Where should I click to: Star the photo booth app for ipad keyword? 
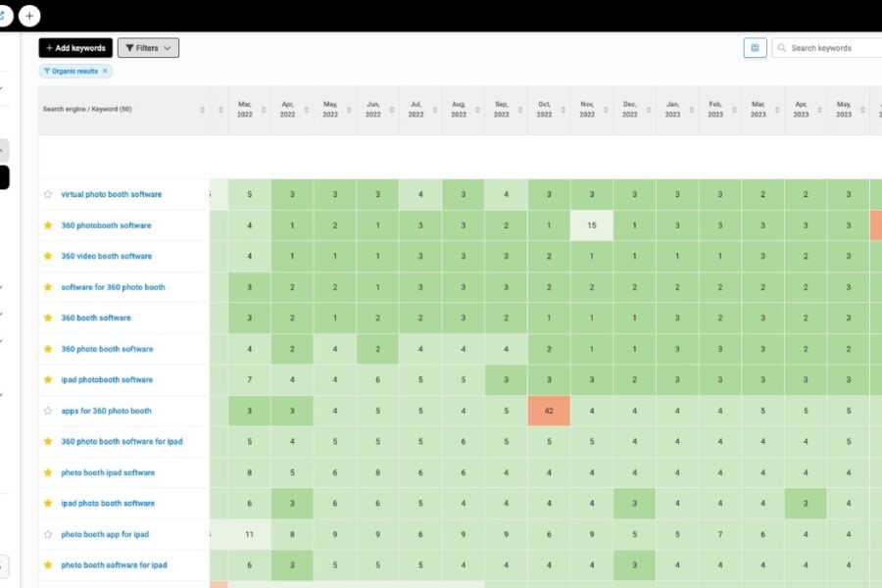click(x=47, y=534)
